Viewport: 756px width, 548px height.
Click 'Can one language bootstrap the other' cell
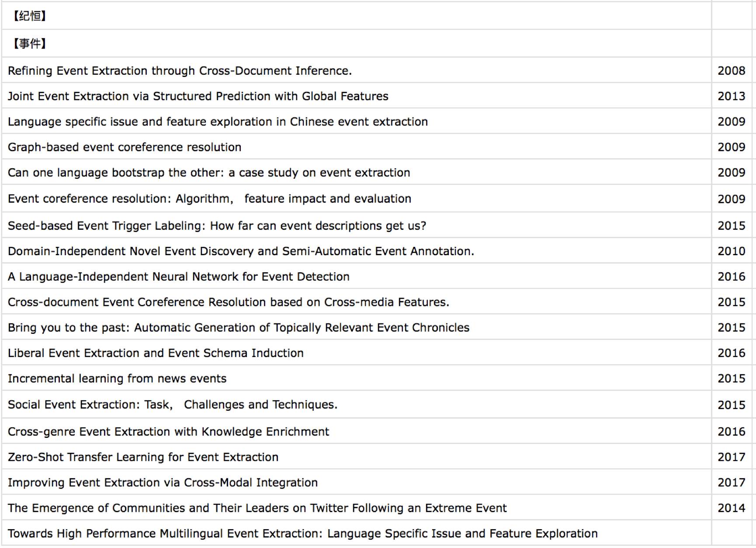(357, 172)
